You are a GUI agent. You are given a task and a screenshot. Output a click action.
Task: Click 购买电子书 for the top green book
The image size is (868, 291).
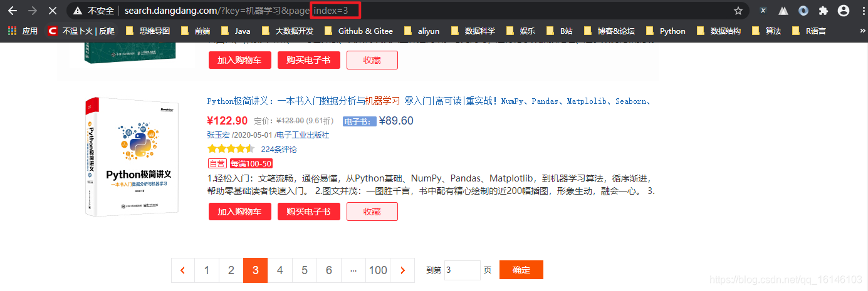[x=308, y=60]
